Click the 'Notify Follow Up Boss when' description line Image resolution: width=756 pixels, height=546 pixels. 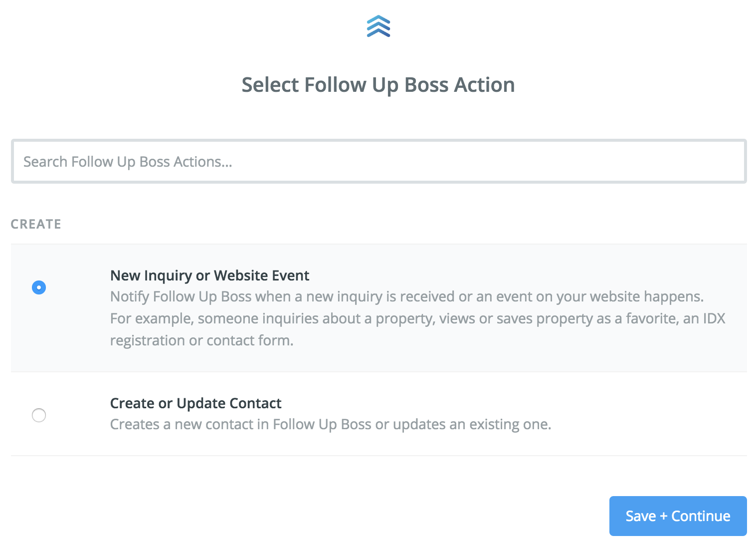[407, 296]
